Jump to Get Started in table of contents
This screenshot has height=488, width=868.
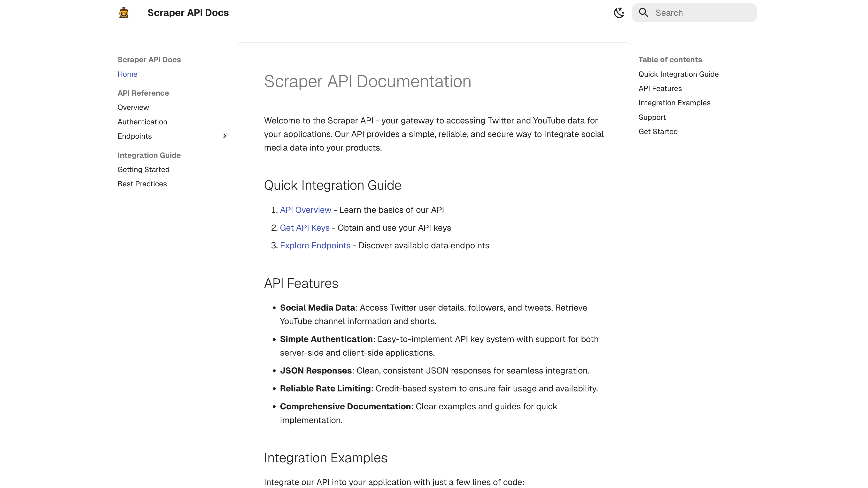(x=658, y=132)
